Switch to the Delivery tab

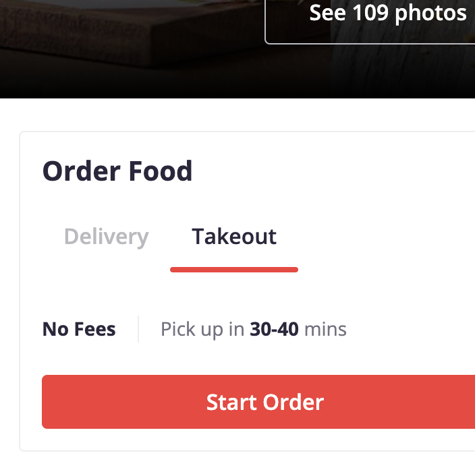coord(107,237)
